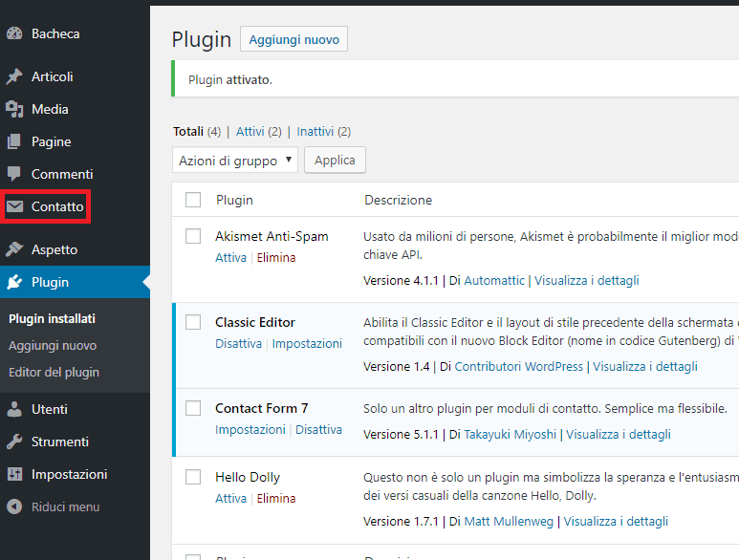Toggle the select-all checkbox in table header
The width and height of the screenshot is (739, 560).
click(193, 200)
